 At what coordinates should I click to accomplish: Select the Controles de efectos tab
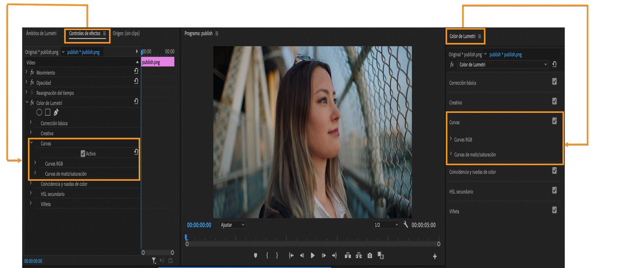tap(85, 34)
